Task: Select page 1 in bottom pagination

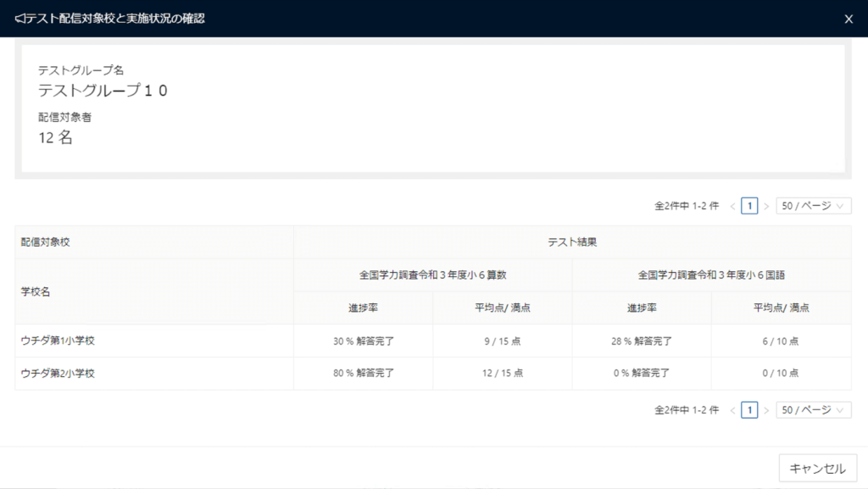Action: click(749, 410)
